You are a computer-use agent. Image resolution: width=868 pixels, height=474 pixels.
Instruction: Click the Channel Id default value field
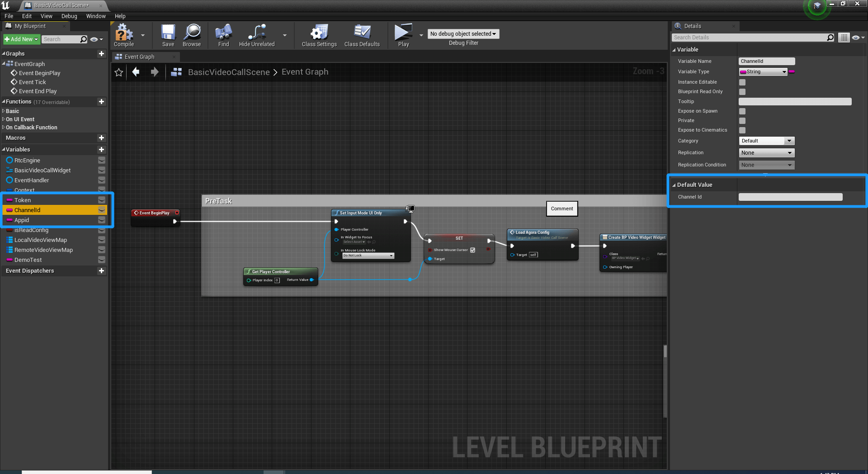click(x=790, y=197)
